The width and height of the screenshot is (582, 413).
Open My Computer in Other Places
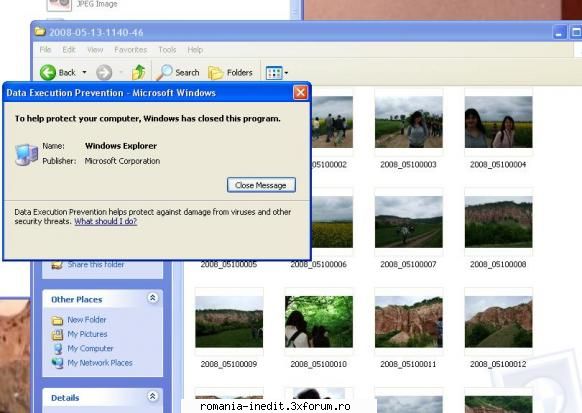click(90, 348)
